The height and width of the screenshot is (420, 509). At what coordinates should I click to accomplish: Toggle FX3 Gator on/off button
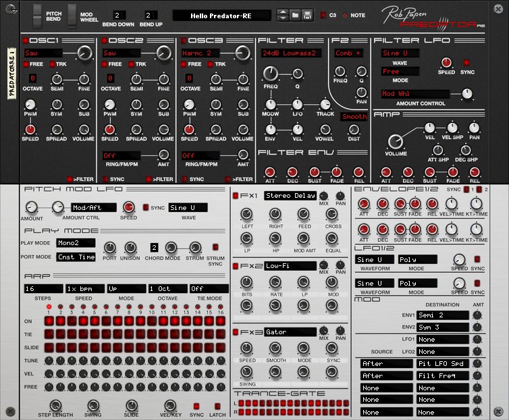click(x=235, y=332)
